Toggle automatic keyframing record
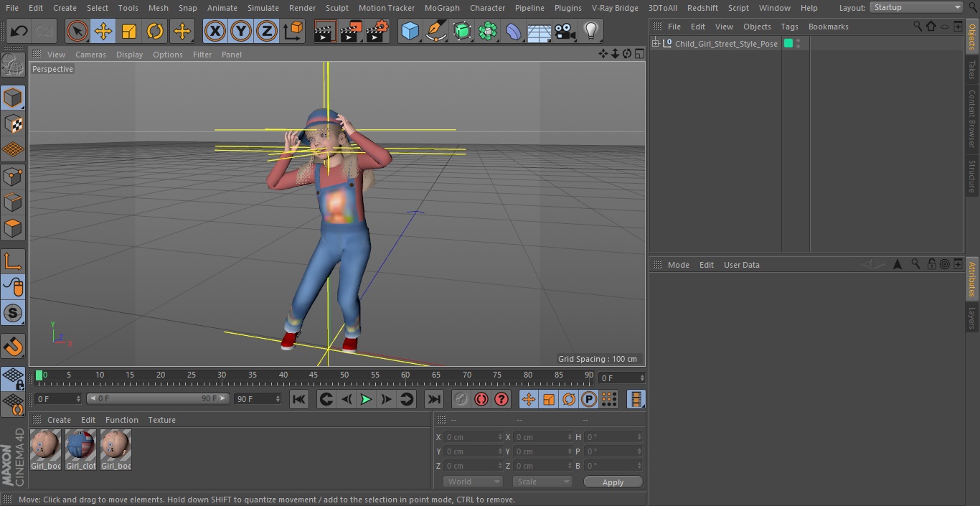980x506 pixels. click(x=481, y=399)
